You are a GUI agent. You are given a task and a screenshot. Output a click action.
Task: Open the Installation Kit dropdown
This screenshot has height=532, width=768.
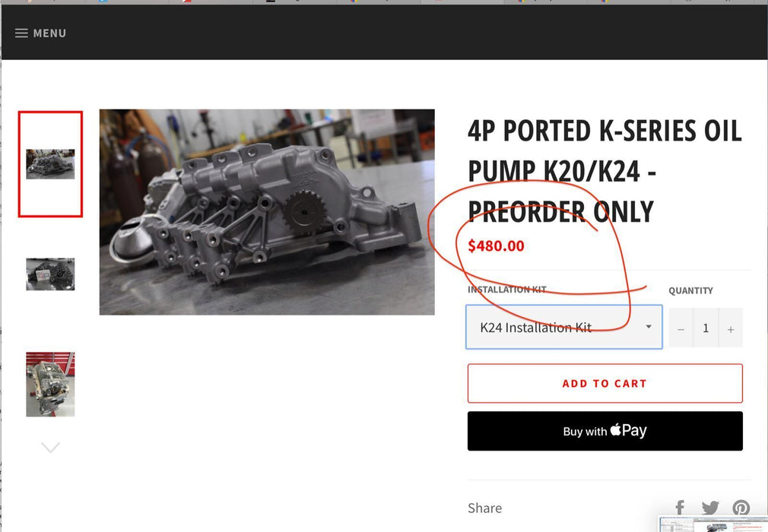click(563, 328)
